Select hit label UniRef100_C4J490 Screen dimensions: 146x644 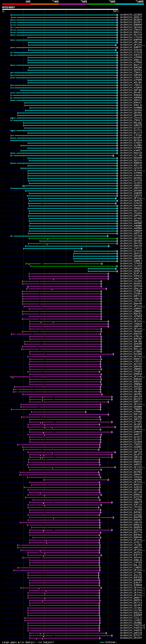click(131, 281)
